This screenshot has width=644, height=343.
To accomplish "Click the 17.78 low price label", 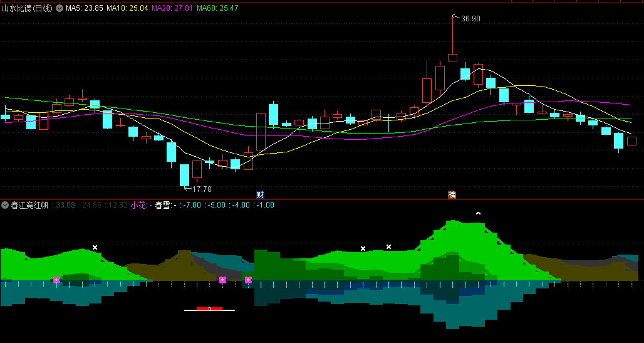I will pyautogui.click(x=202, y=189).
